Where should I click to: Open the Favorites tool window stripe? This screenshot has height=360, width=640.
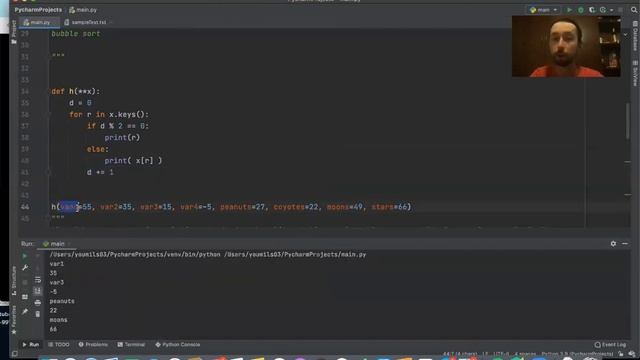(x=14, y=320)
